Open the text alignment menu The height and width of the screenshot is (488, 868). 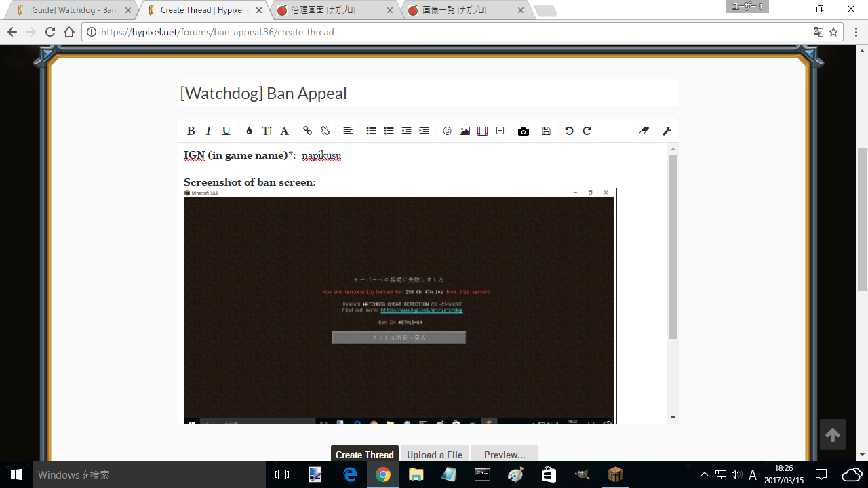click(x=348, y=131)
